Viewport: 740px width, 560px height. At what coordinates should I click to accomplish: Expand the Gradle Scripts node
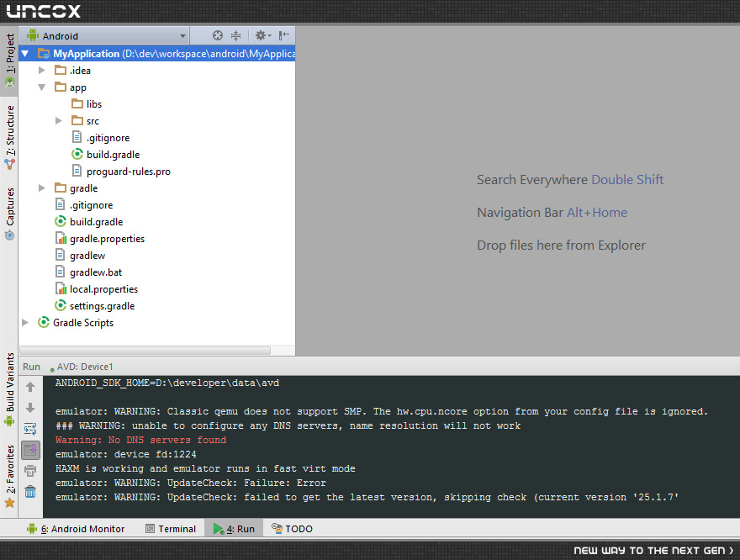25,323
